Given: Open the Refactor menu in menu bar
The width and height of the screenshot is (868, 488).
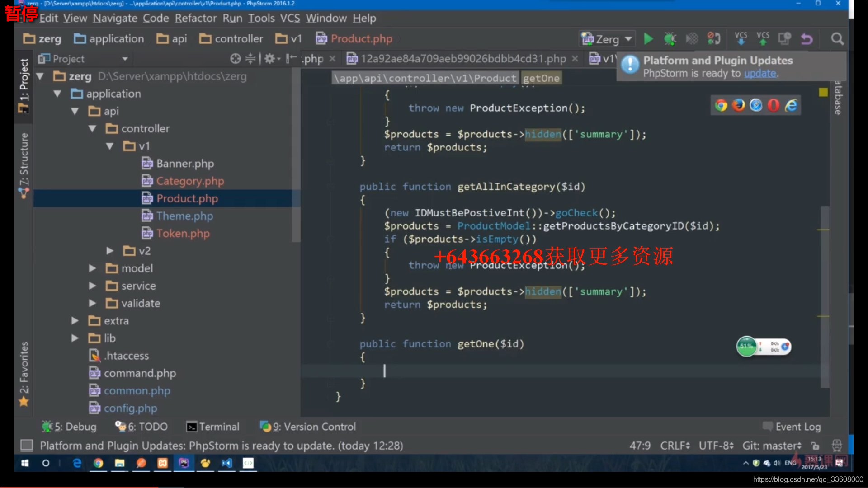Looking at the screenshot, I should (196, 17).
